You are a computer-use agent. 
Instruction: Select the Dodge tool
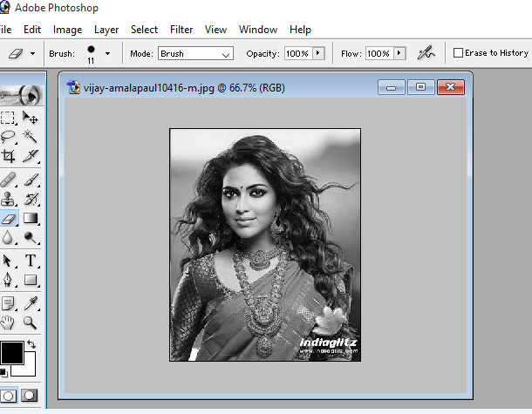click(30, 237)
